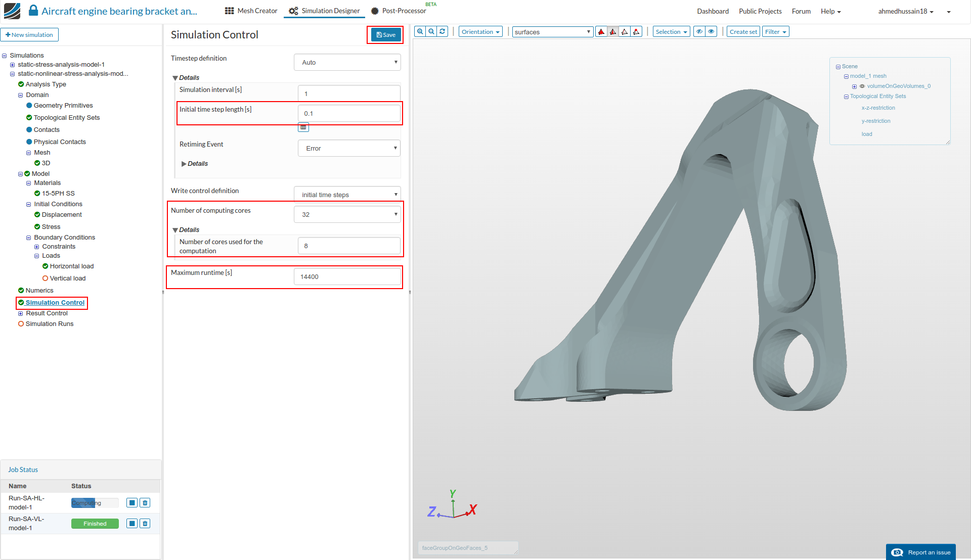Open the Number of computing cores dropdown
Screen dimensions: 971x560
(x=347, y=215)
